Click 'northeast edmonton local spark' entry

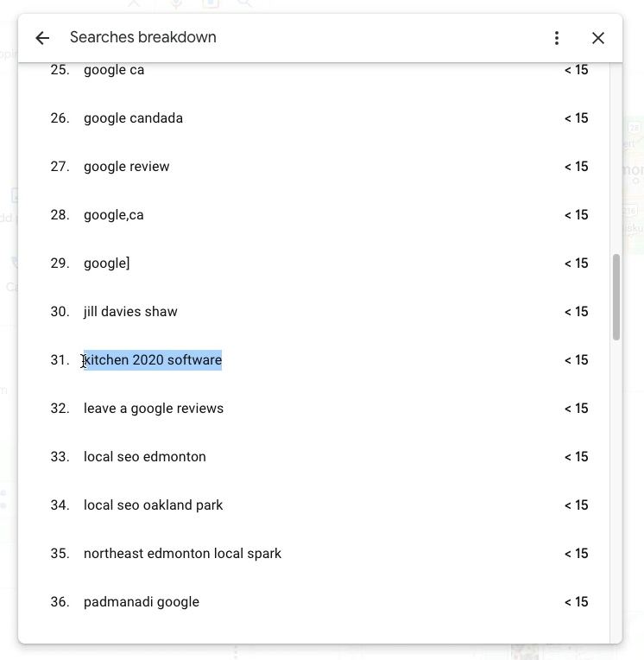pos(182,554)
